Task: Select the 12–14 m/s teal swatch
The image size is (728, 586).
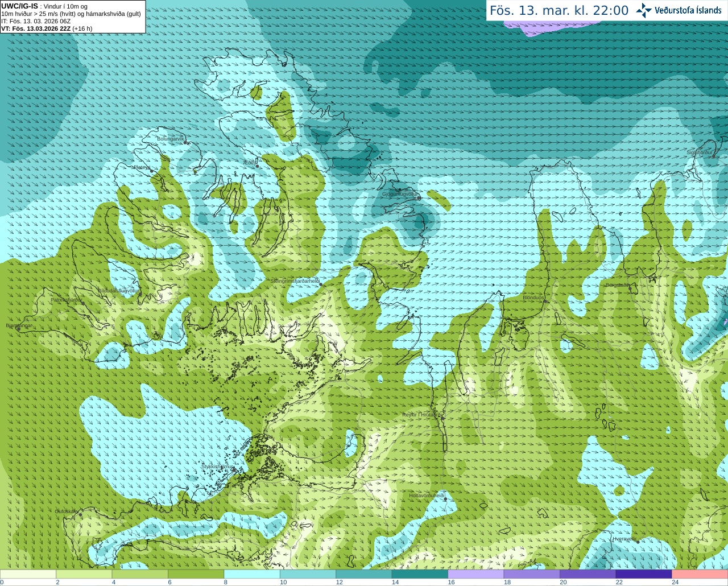Action: [x=364, y=574]
